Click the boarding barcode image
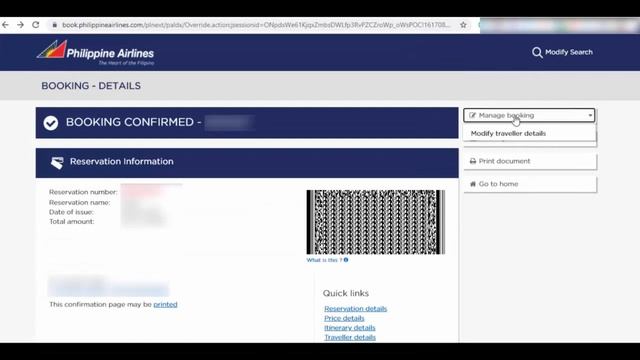 (376, 222)
